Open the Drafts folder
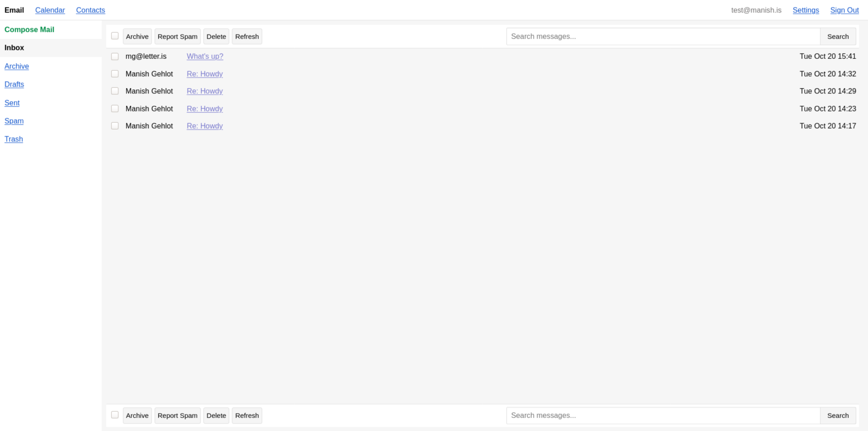This screenshot has height=431, width=868. [14, 84]
